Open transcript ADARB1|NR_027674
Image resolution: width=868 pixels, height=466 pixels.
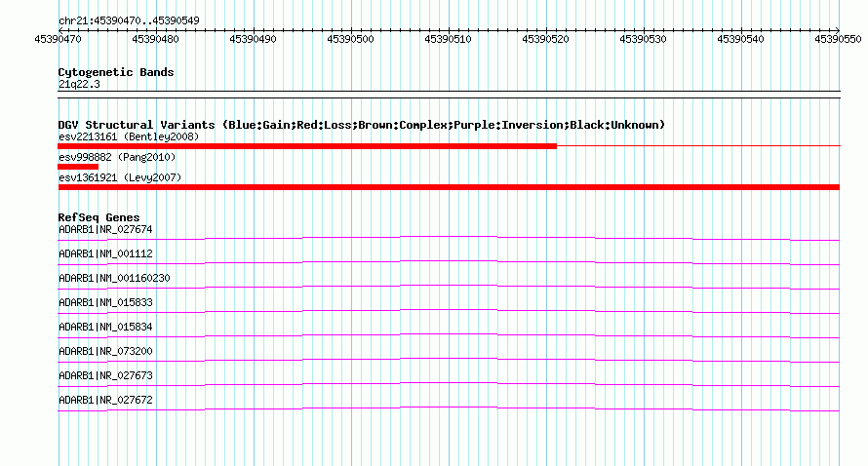105,229
